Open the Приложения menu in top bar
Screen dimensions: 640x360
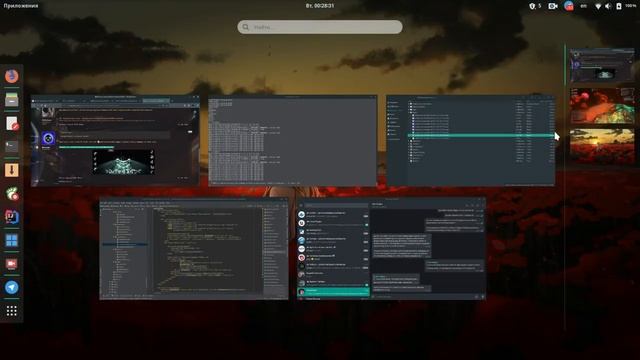point(21,6)
